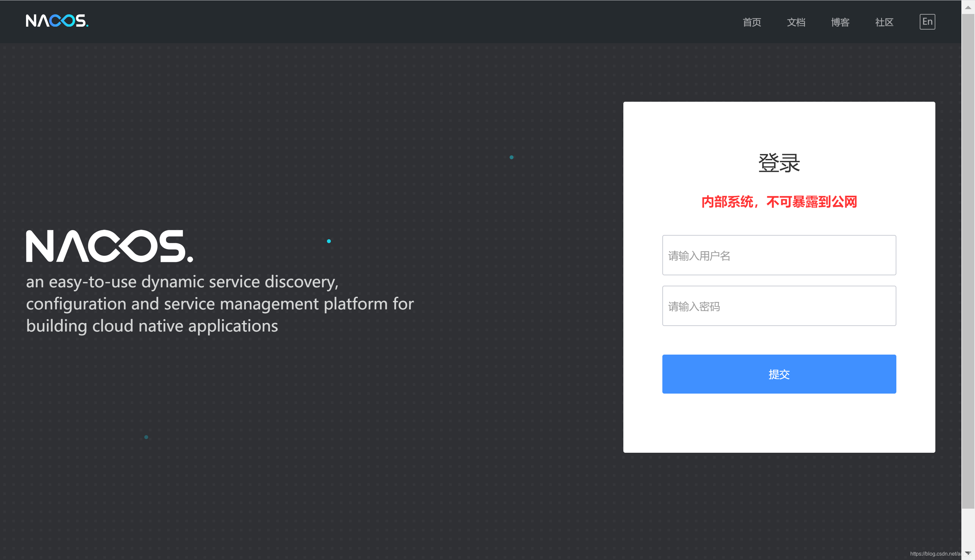The width and height of the screenshot is (975, 560).
Task: Click the NACOS logo in header
Action: click(57, 21)
